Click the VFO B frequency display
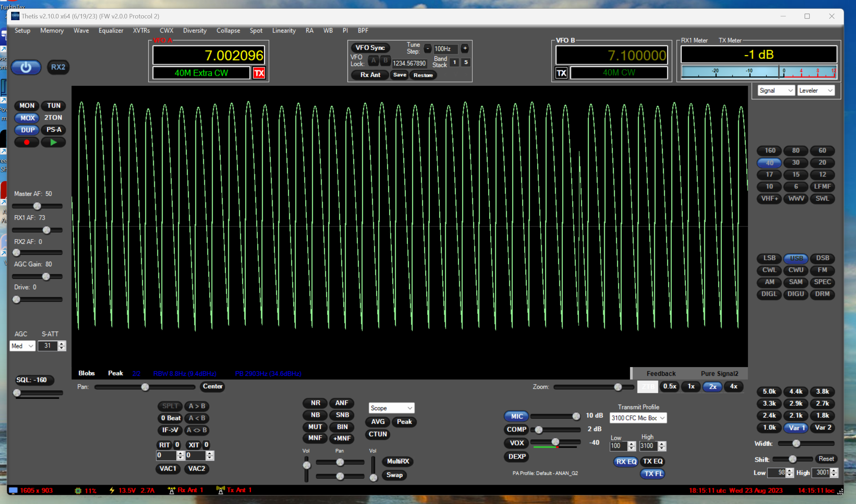Image resolution: width=856 pixels, height=504 pixels. click(x=611, y=55)
